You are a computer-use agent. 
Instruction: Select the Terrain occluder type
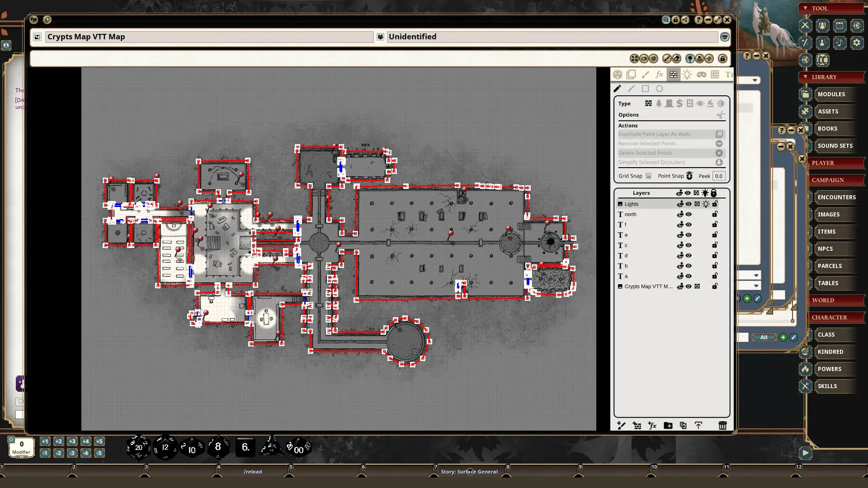(x=658, y=103)
